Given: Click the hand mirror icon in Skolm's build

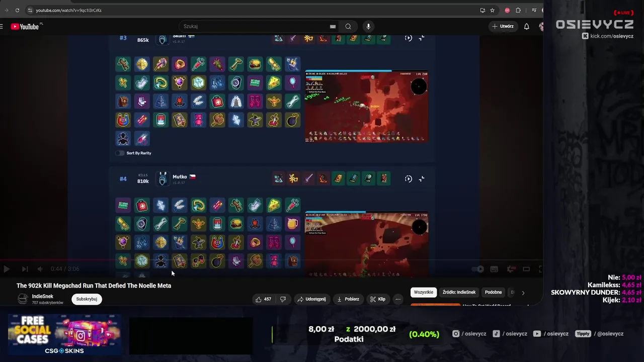Looking at the screenshot, I should pos(292,82).
